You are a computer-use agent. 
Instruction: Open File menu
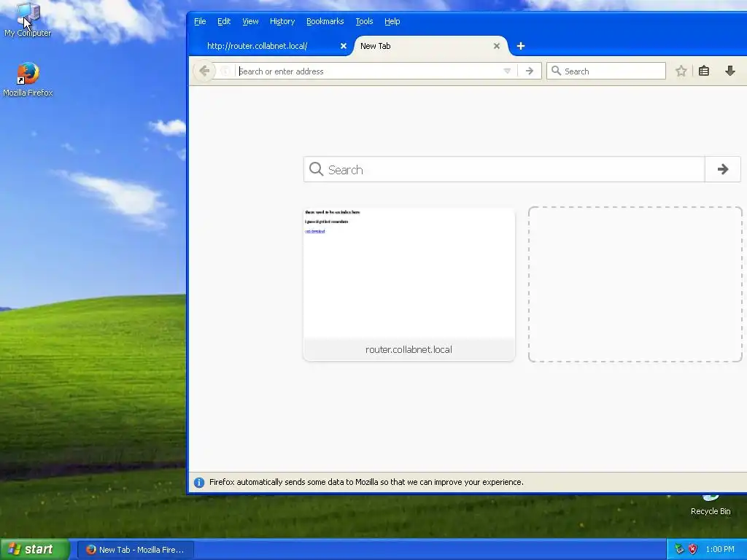coord(200,21)
